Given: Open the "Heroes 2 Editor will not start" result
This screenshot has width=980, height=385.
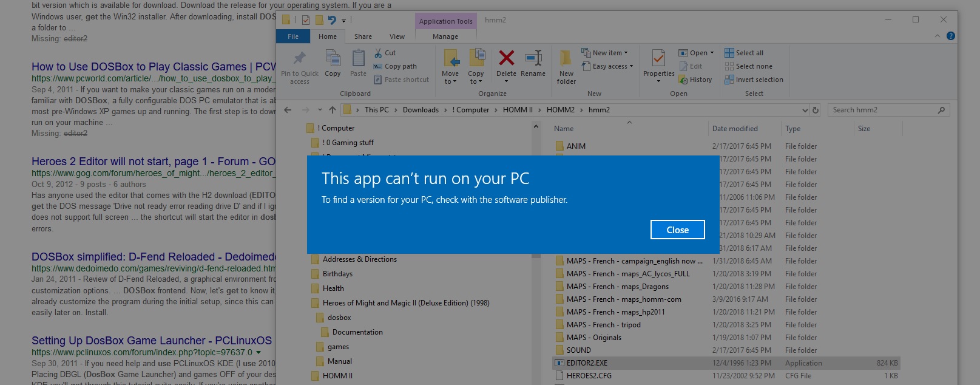Looking at the screenshot, I should [154, 162].
